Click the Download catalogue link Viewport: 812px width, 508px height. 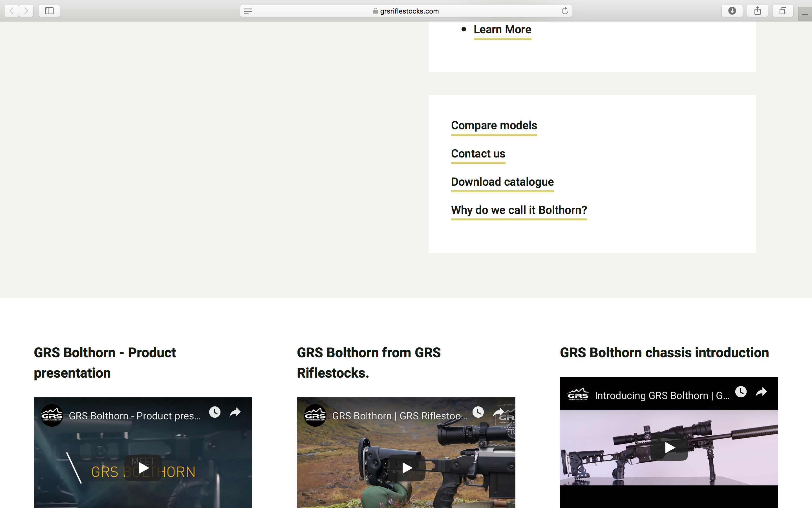click(x=502, y=182)
